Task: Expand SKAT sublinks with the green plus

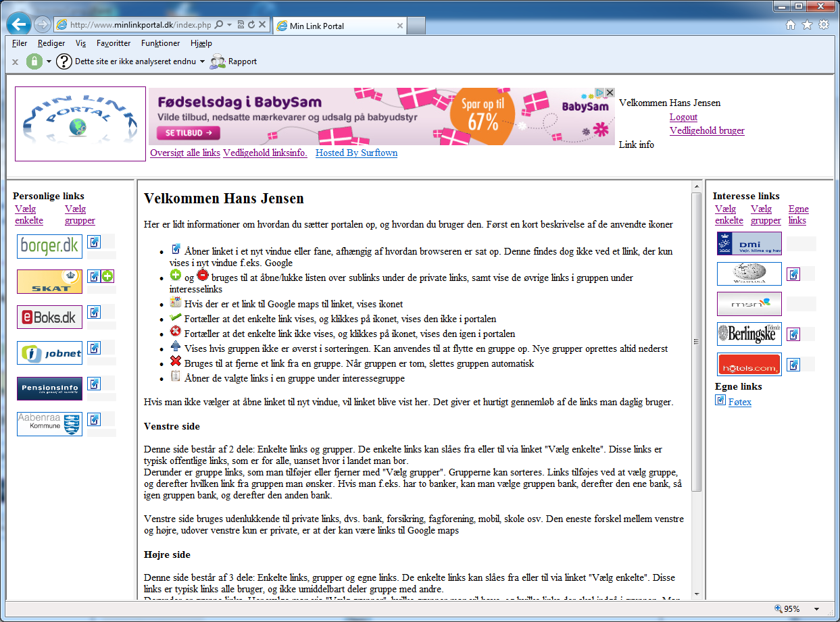Action: tap(107, 276)
